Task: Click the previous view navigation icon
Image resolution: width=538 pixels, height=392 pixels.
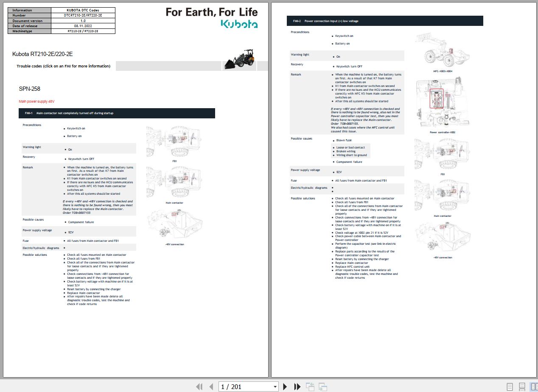Action: (310, 386)
